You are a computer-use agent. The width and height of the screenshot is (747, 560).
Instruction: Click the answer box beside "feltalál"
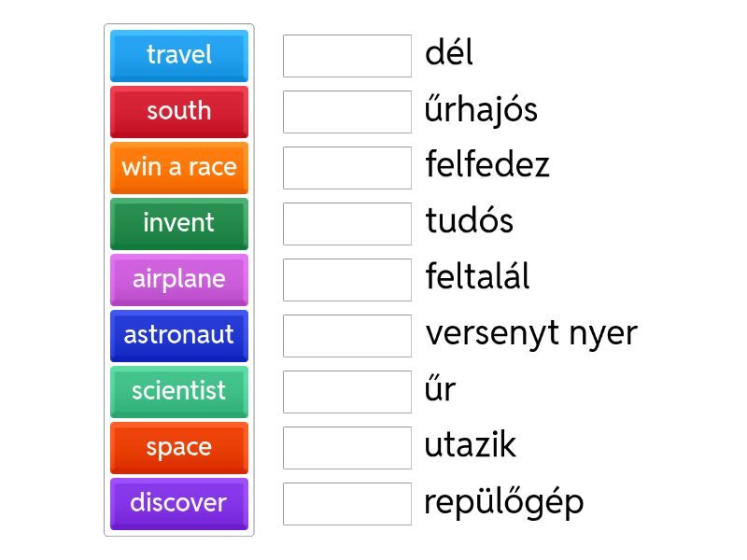[347, 280]
